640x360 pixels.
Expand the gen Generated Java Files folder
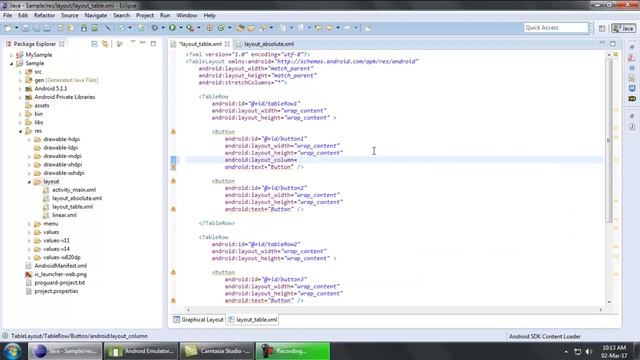click(x=20, y=80)
